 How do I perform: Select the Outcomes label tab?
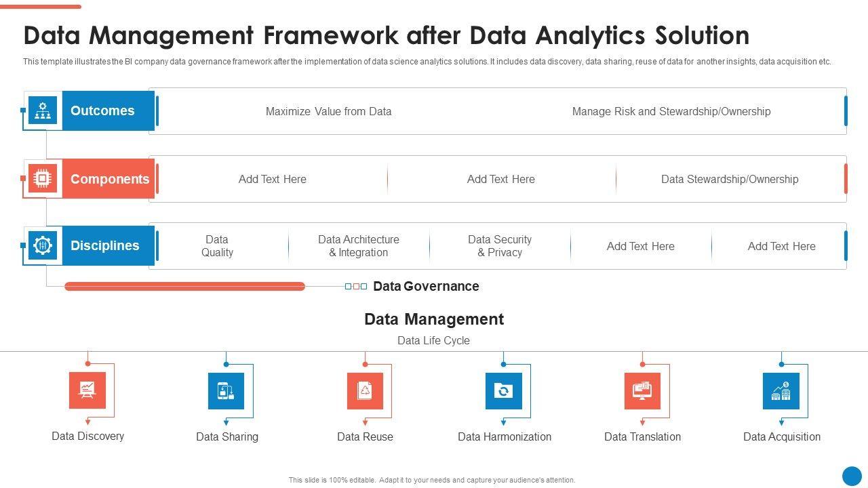click(x=103, y=110)
